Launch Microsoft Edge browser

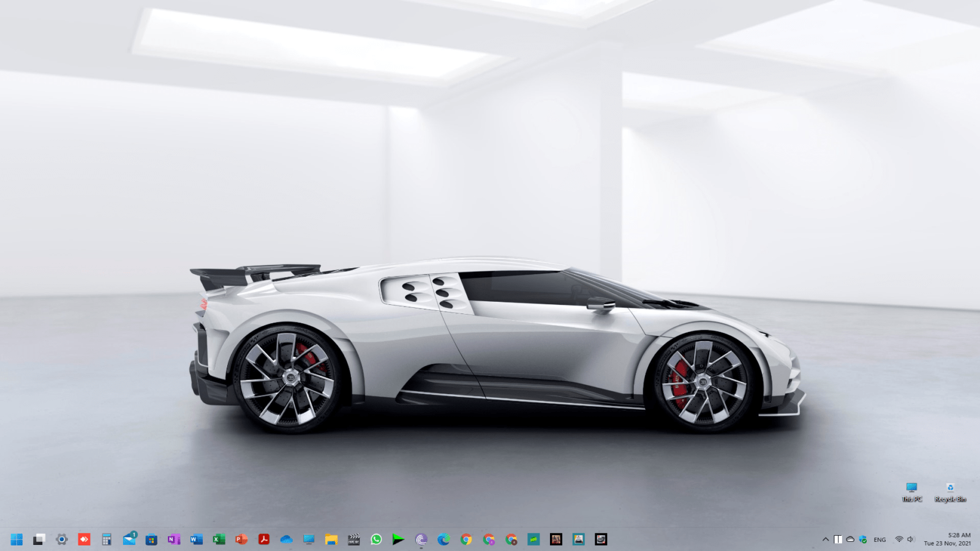click(x=443, y=539)
